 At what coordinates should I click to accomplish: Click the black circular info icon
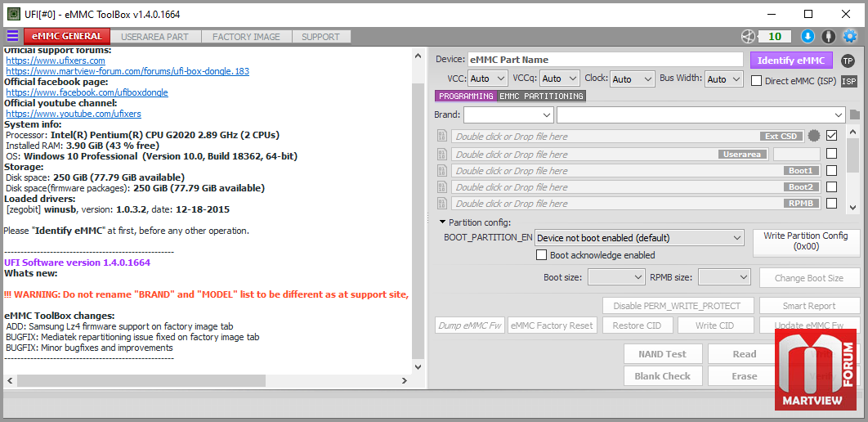point(828,37)
